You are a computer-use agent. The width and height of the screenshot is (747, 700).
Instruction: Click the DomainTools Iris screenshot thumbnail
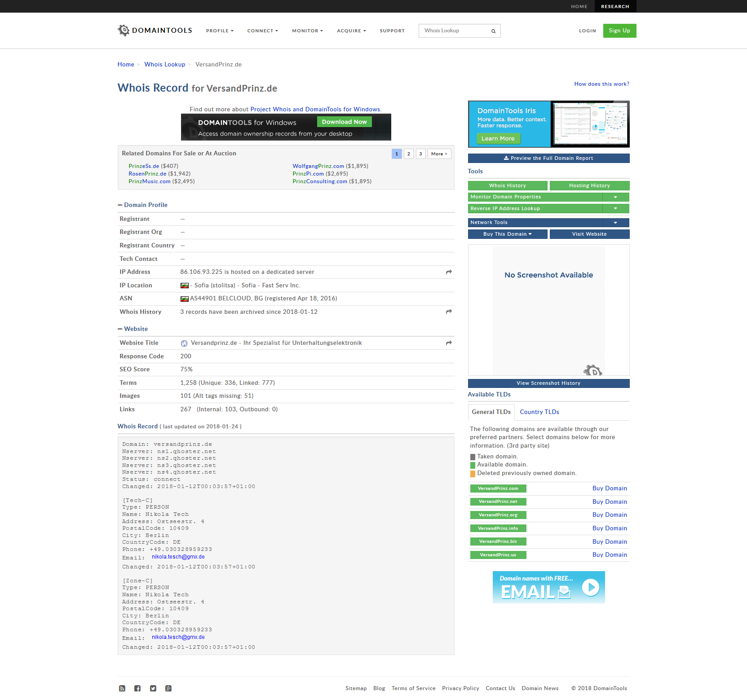(590, 124)
